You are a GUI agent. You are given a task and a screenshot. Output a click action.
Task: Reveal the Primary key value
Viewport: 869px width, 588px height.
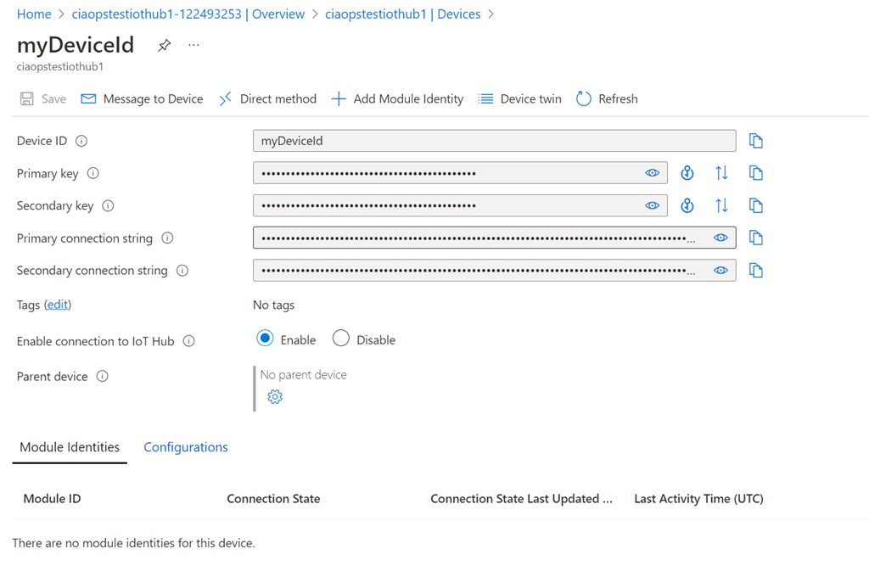click(x=652, y=173)
